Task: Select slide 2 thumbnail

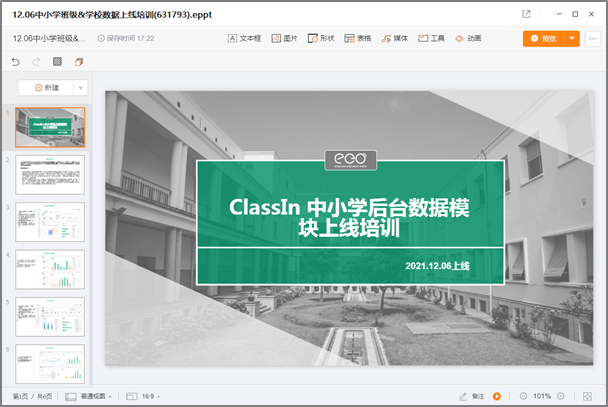Action: [x=50, y=175]
